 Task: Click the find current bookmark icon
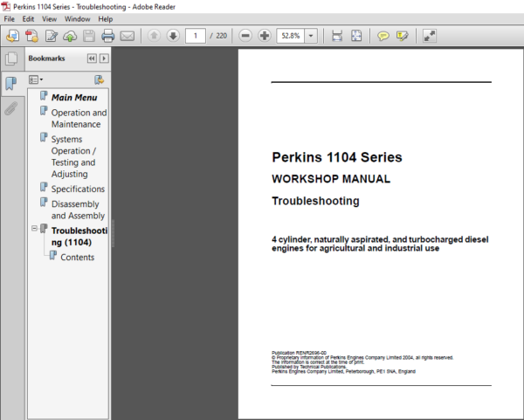point(99,79)
